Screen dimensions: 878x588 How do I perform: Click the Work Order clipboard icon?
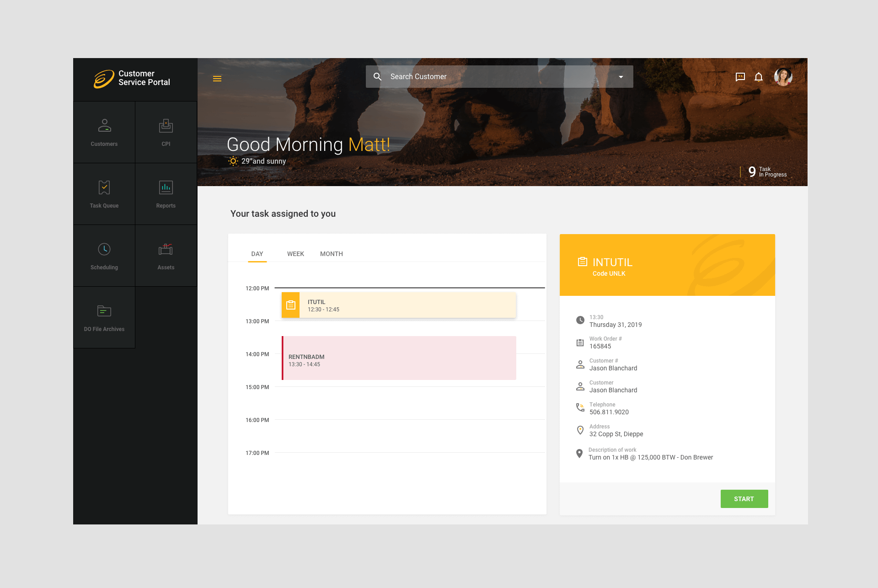click(x=580, y=342)
